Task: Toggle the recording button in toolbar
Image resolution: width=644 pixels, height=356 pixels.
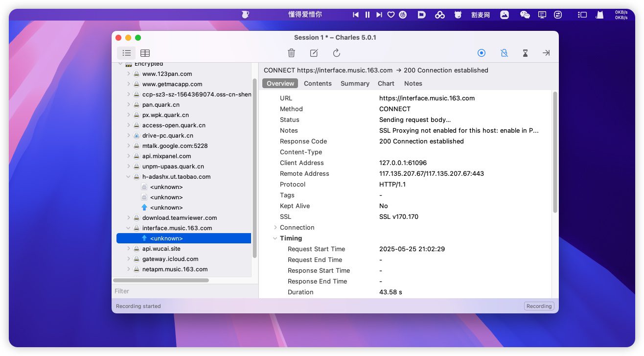Action: click(481, 53)
